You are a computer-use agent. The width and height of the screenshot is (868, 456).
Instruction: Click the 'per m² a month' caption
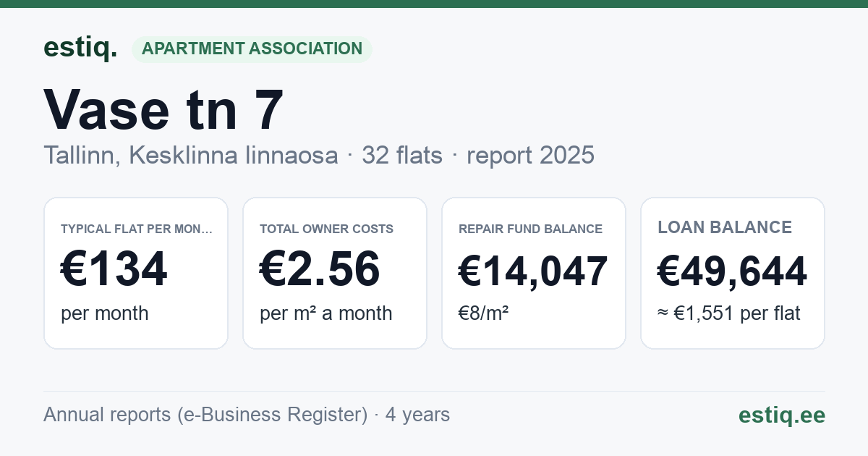[326, 313]
